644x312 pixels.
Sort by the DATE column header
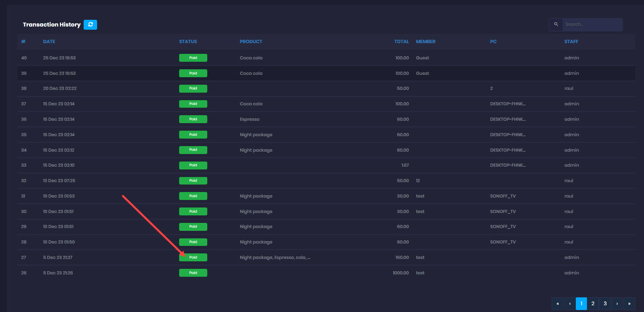tap(49, 42)
